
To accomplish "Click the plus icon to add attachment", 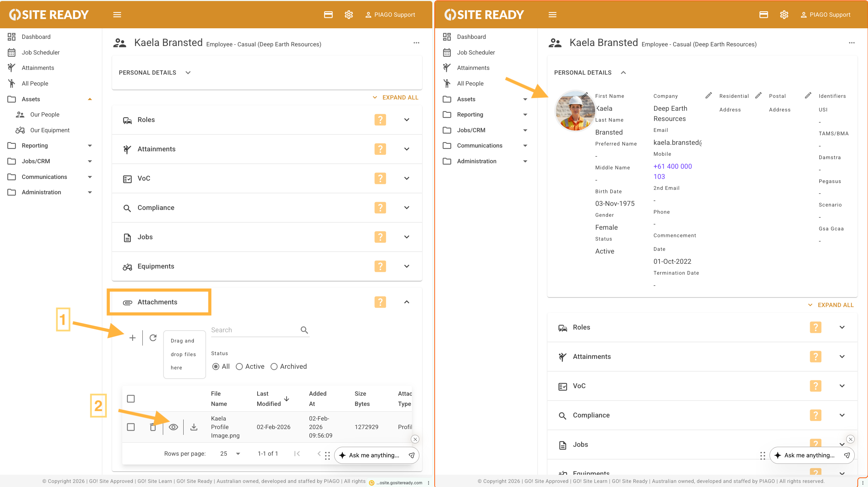I will click(x=133, y=338).
